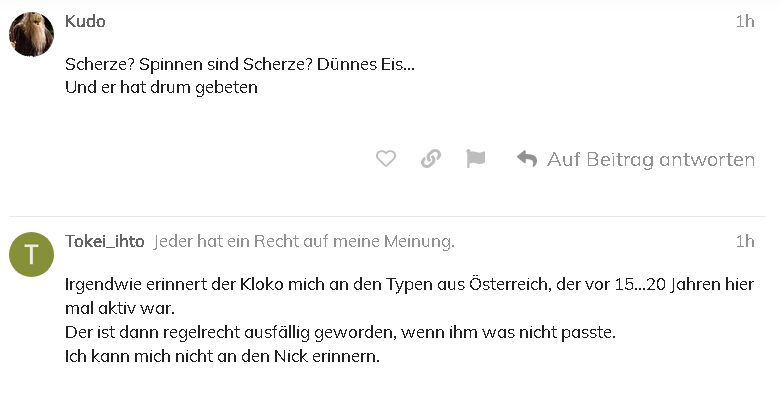Visit the Kudo username link
The width and height of the screenshot is (780, 394).
coord(85,21)
